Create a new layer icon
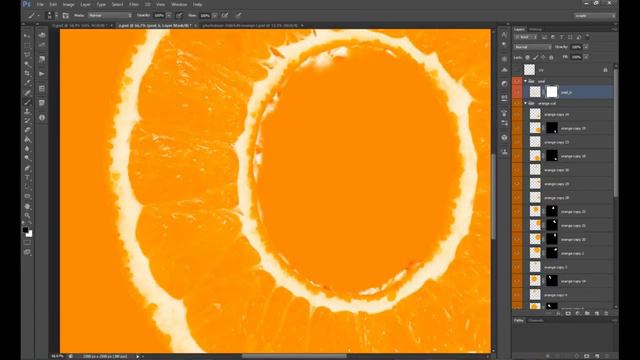 [596, 313]
